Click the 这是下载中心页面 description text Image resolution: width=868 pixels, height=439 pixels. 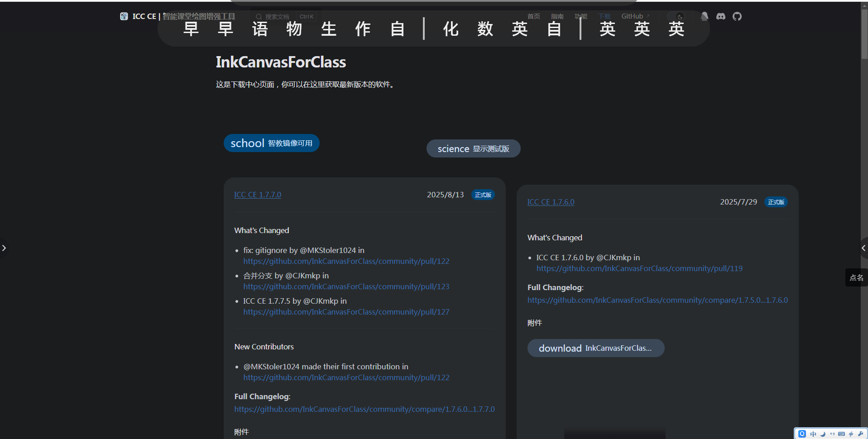tap(306, 85)
